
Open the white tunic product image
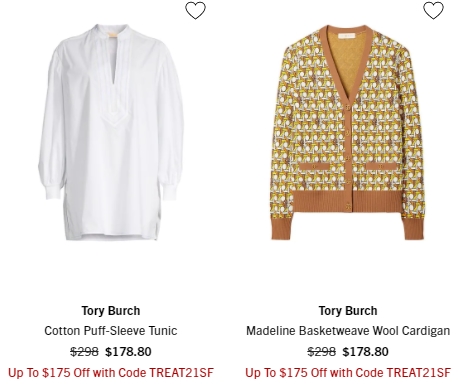(111, 132)
